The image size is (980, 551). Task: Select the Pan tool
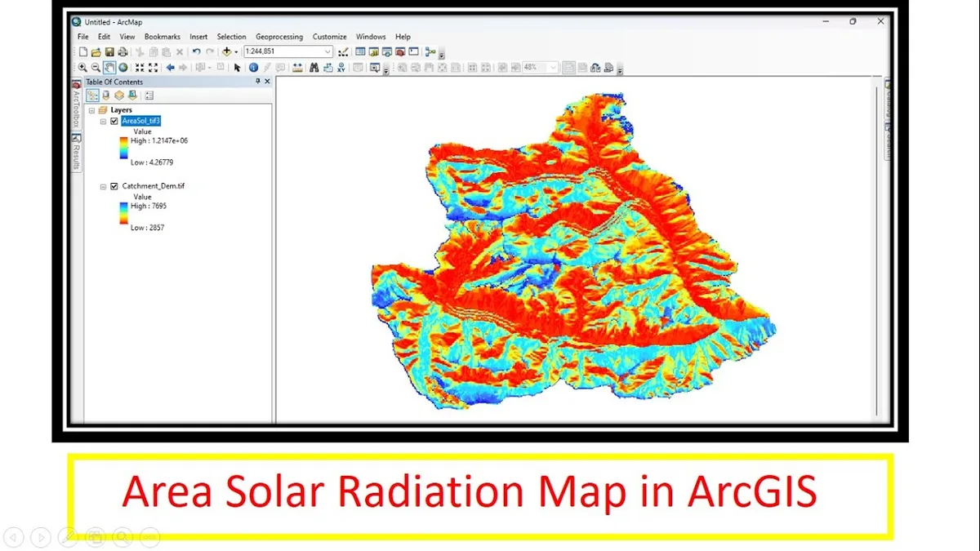pyautogui.click(x=109, y=67)
